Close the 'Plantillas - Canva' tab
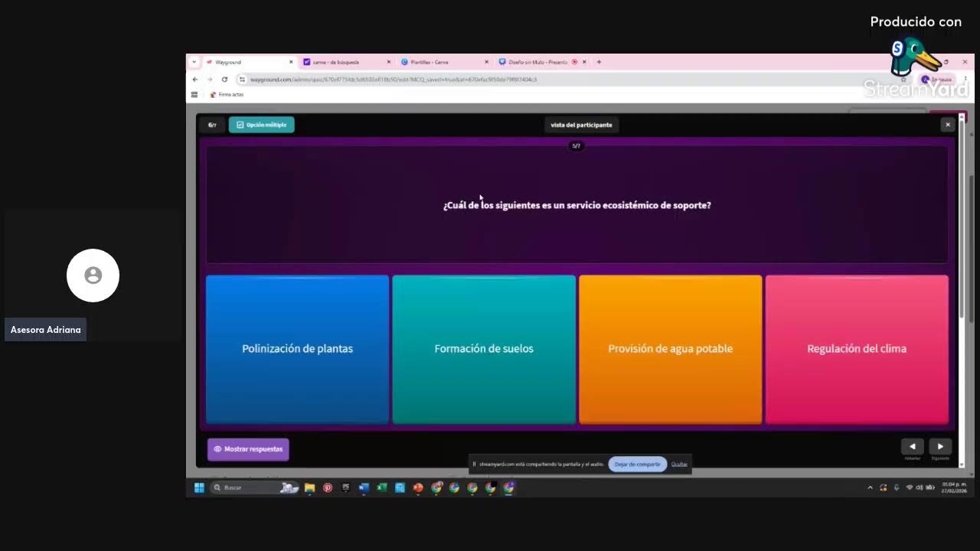980x551 pixels. click(486, 62)
